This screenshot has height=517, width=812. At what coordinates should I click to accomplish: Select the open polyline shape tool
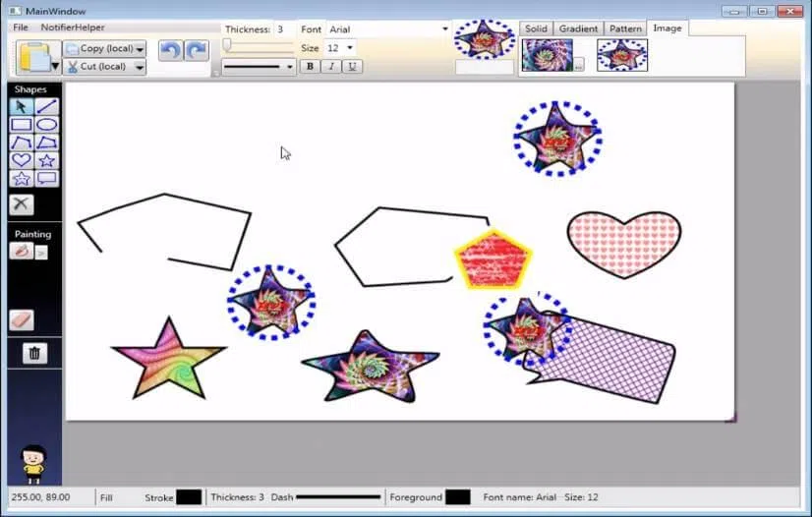[x=22, y=143]
